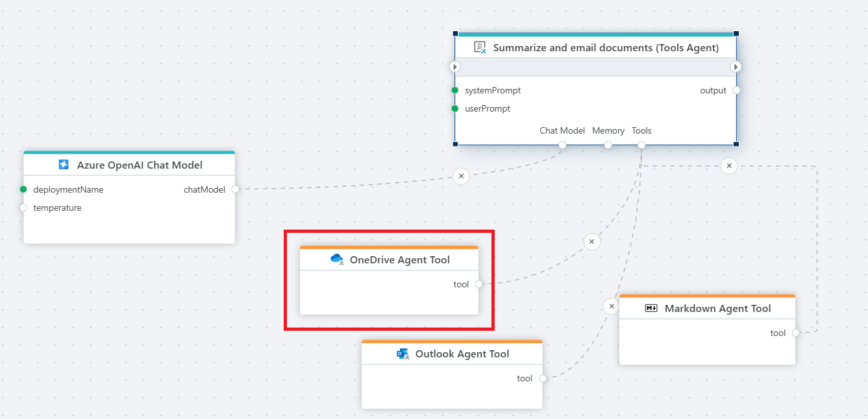Click the Memory connector port
This screenshot has height=419, width=868.
coord(608,145)
